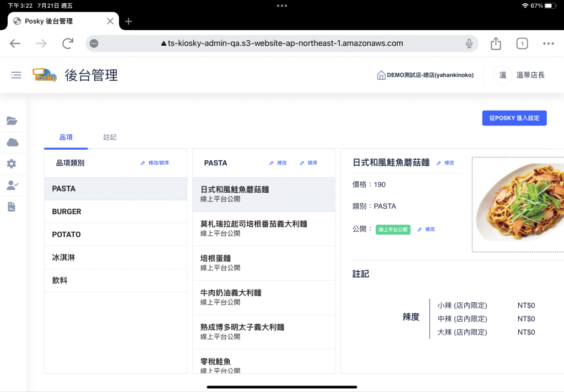Tap the microphone icon in the address bar

469,43
